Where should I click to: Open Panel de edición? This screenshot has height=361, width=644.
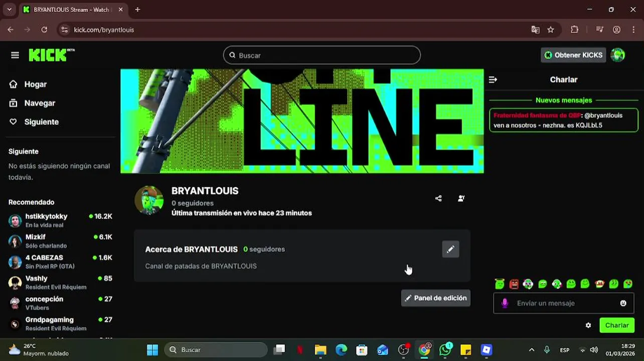435,298
